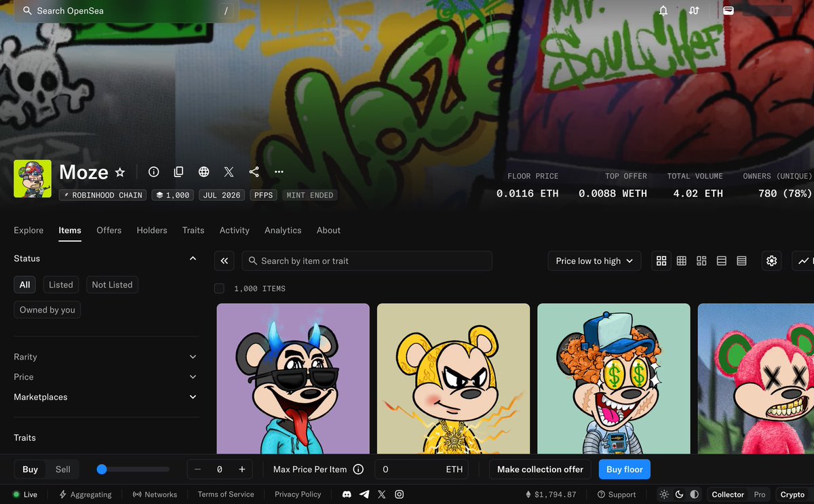Switch to large grid view
This screenshot has width=814, height=504.
(661, 260)
